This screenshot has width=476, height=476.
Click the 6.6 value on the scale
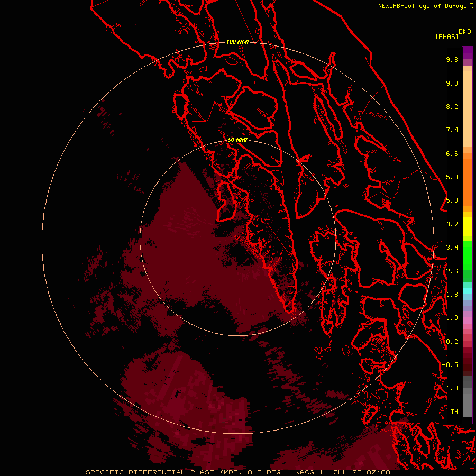click(452, 153)
